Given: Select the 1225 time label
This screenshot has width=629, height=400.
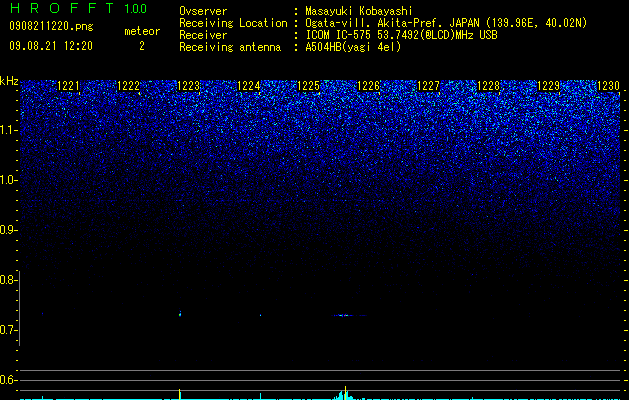Looking at the screenshot, I should pos(308,86).
